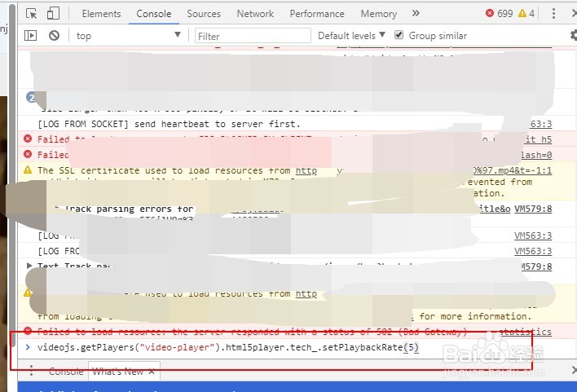This screenshot has width=577, height=392.
Task: Close the What's New drawer tab
Action: (x=152, y=372)
